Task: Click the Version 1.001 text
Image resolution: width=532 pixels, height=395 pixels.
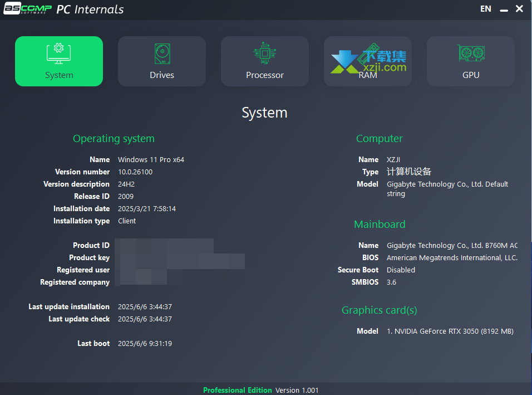Action: point(297,390)
